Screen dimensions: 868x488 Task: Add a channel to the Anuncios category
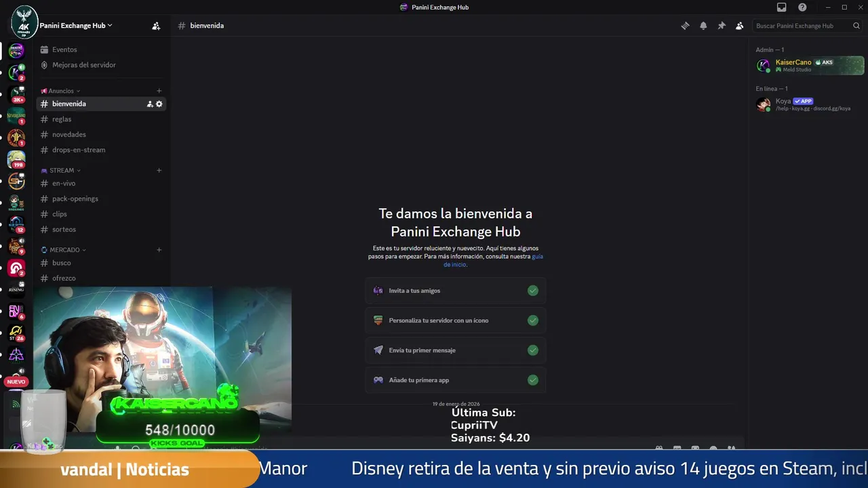(159, 91)
